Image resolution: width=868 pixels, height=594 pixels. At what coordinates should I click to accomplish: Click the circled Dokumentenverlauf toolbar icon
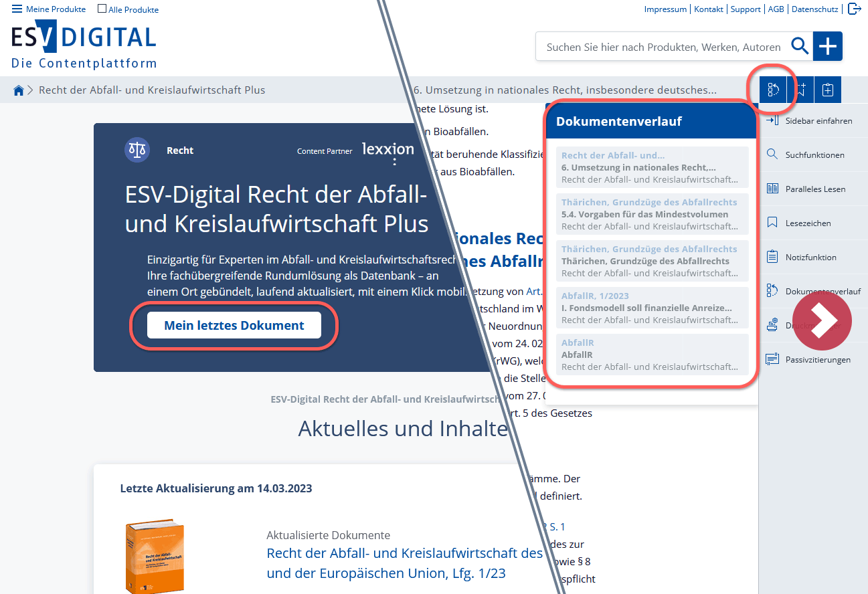[773, 89]
